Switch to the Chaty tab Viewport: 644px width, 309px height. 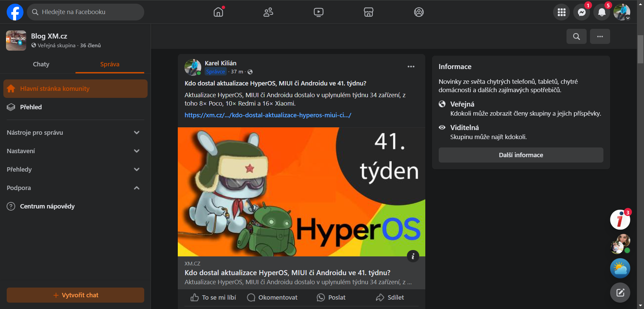coord(41,64)
